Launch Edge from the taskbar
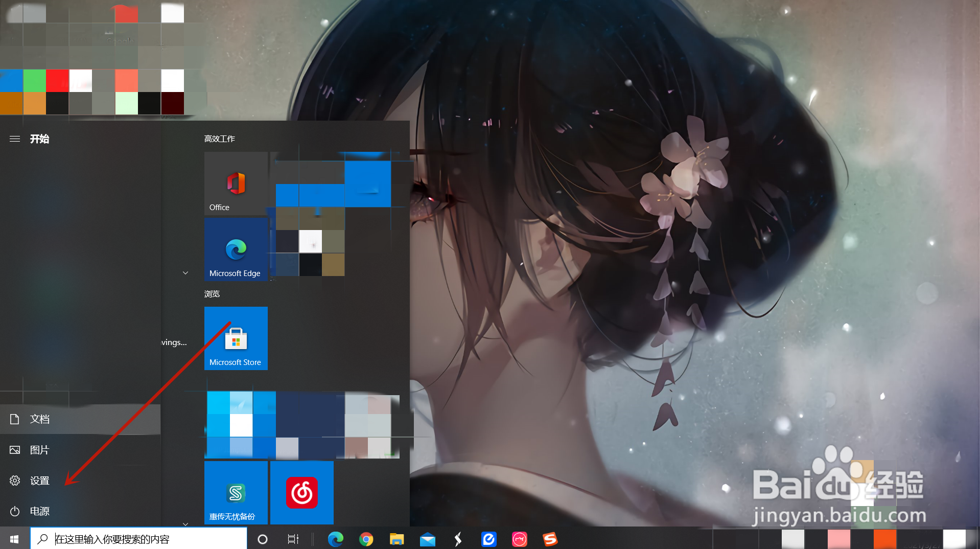Image resolution: width=980 pixels, height=549 pixels. point(335,539)
